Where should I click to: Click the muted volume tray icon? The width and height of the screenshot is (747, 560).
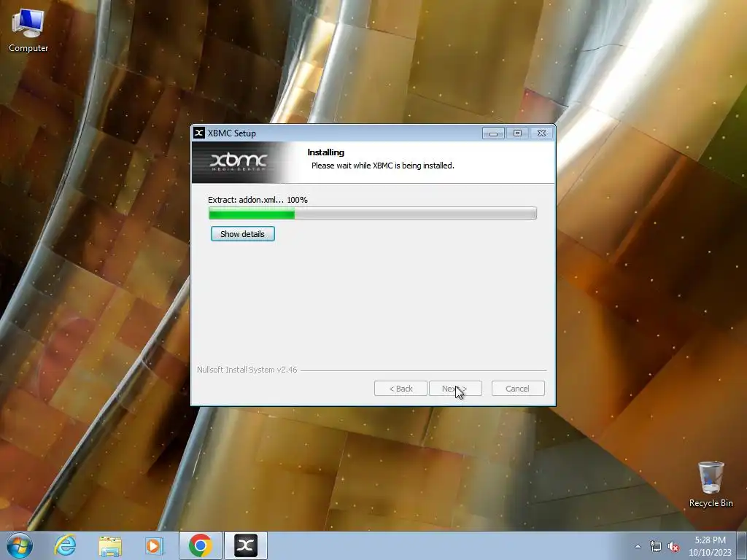pos(673,547)
